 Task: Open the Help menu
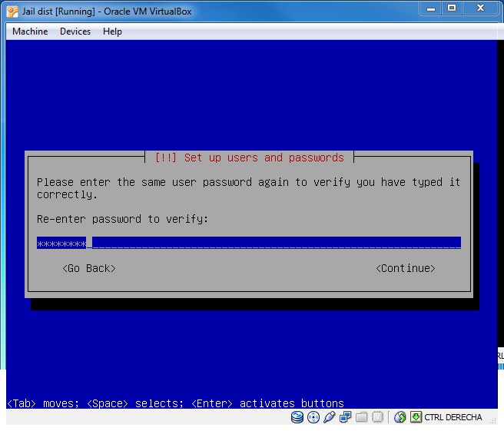[x=112, y=31]
